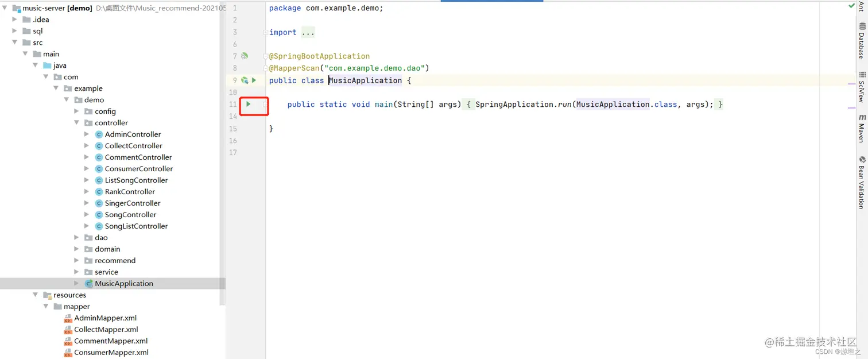Open the SciView tool window
This screenshot has width=868, height=359.
click(x=862, y=87)
